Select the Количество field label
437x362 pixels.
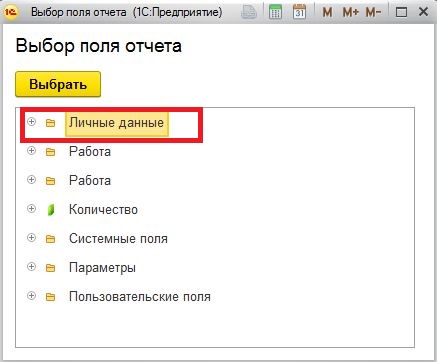(x=103, y=210)
